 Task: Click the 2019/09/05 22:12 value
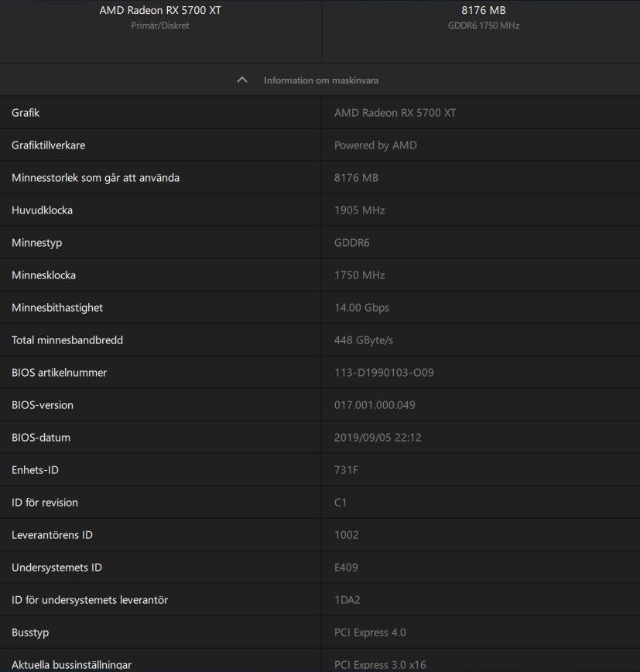(378, 438)
